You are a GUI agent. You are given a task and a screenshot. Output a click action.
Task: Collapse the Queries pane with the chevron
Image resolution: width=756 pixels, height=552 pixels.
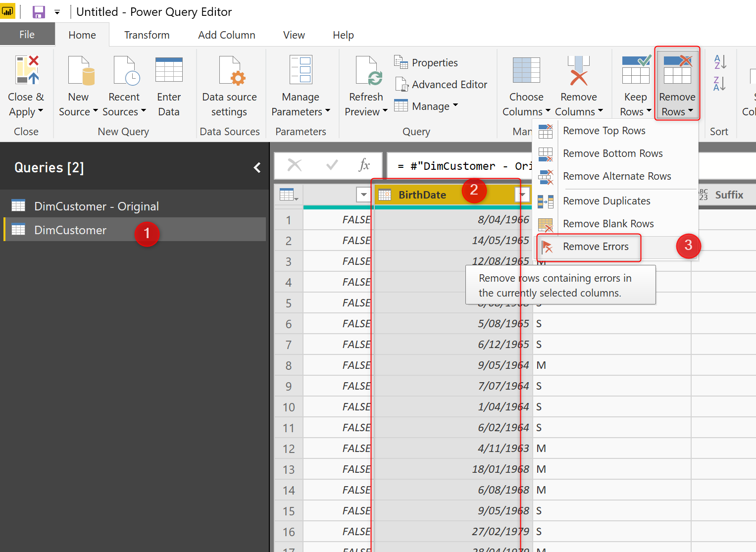coord(257,167)
